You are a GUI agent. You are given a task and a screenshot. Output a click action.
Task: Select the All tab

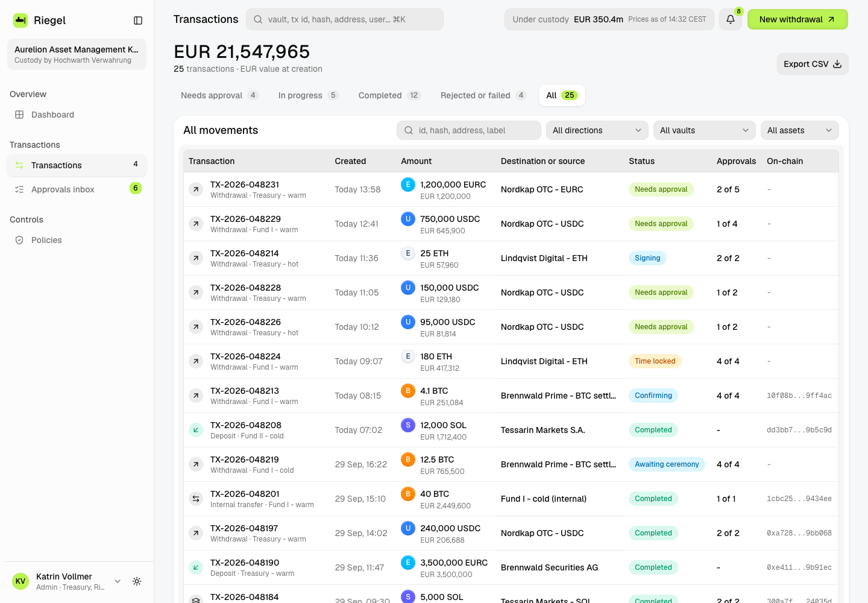pyautogui.click(x=562, y=95)
